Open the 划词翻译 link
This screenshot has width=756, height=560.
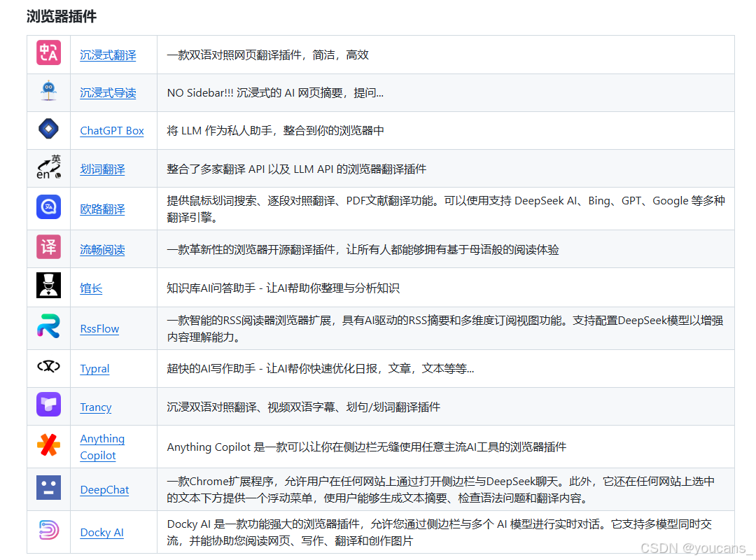click(102, 169)
